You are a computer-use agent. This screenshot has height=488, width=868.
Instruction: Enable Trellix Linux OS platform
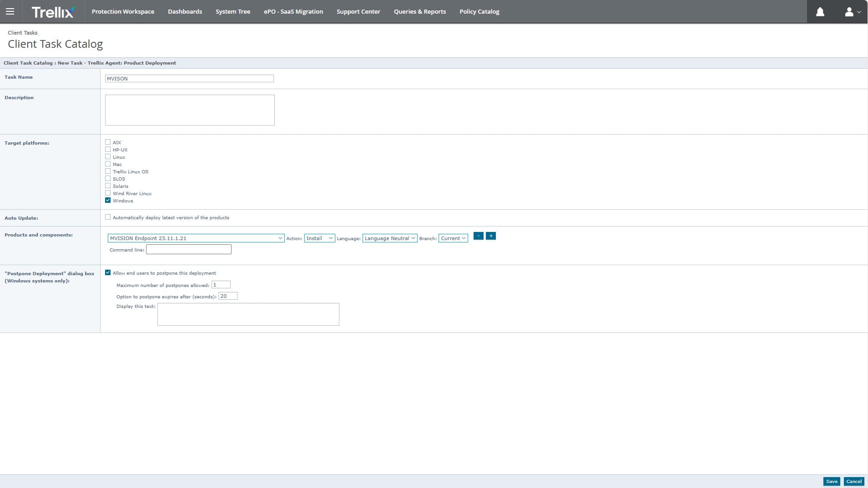pyautogui.click(x=108, y=171)
